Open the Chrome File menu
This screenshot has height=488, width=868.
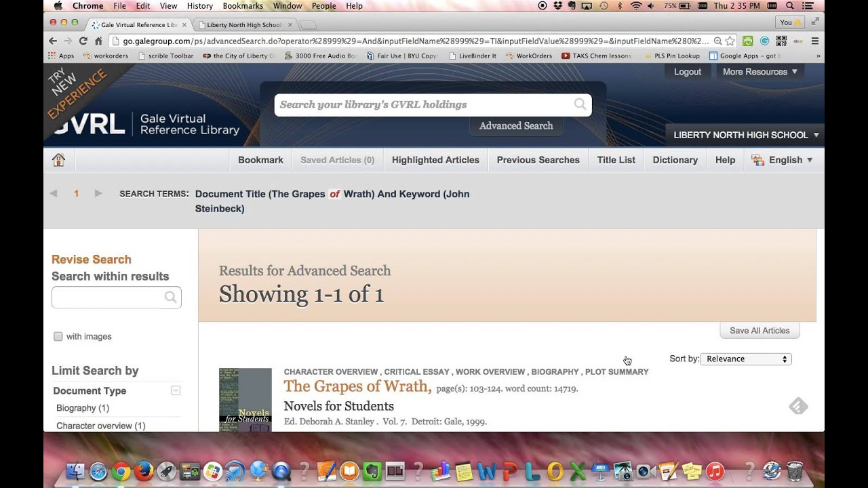(120, 5)
